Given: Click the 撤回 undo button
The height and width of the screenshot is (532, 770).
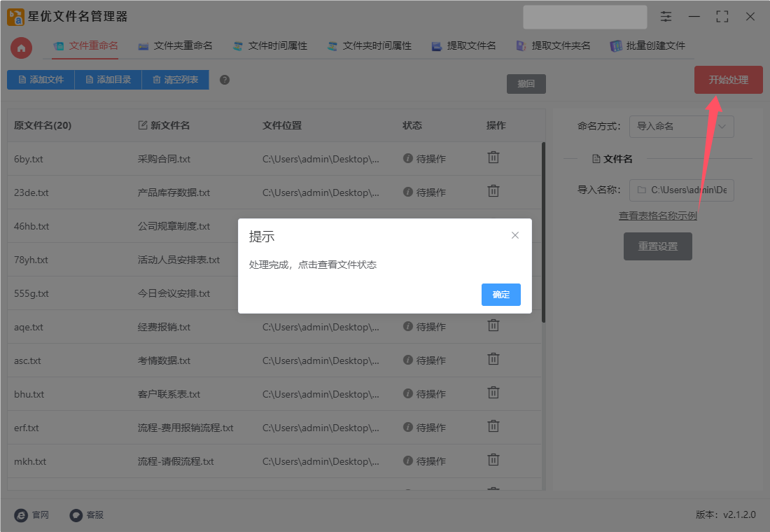Looking at the screenshot, I should point(526,84).
